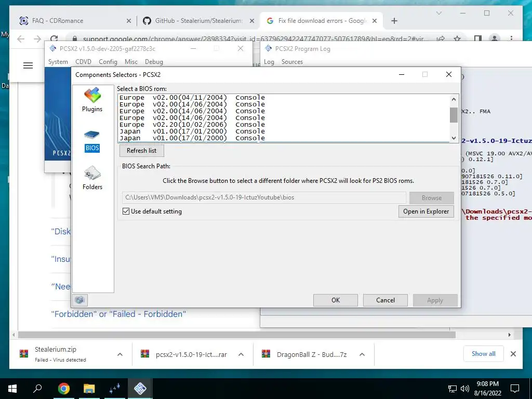Image resolution: width=532 pixels, height=399 pixels.
Task: Expand pcsx2-v1.5.0 rar download options
Action: tap(241, 354)
